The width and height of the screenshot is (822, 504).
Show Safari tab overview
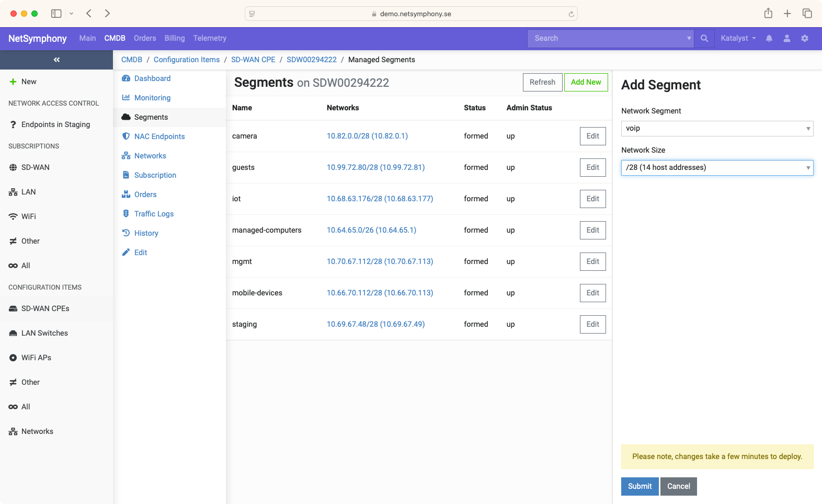tap(807, 14)
